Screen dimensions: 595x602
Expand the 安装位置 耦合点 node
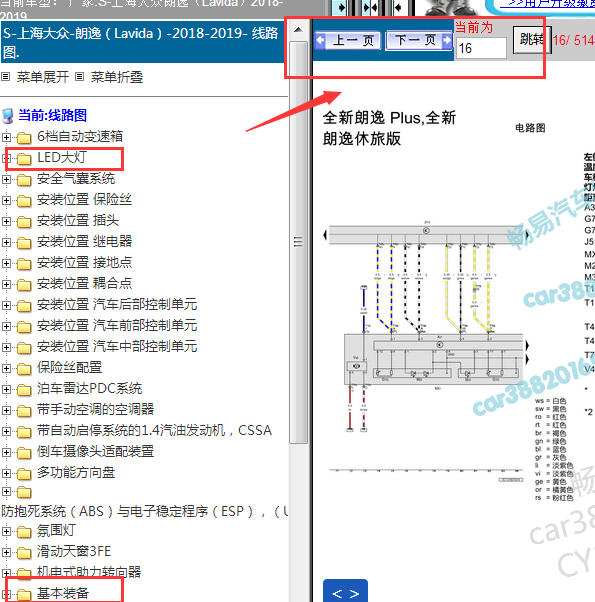[6, 284]
